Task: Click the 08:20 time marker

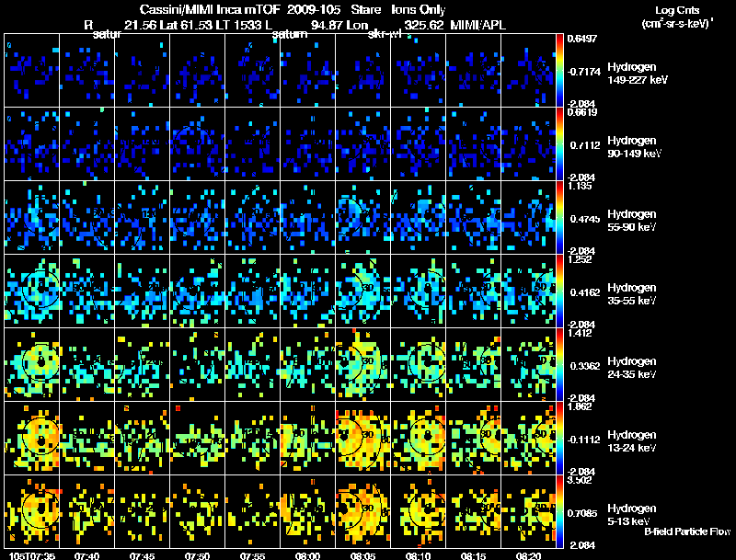Action: pos(528,555)
